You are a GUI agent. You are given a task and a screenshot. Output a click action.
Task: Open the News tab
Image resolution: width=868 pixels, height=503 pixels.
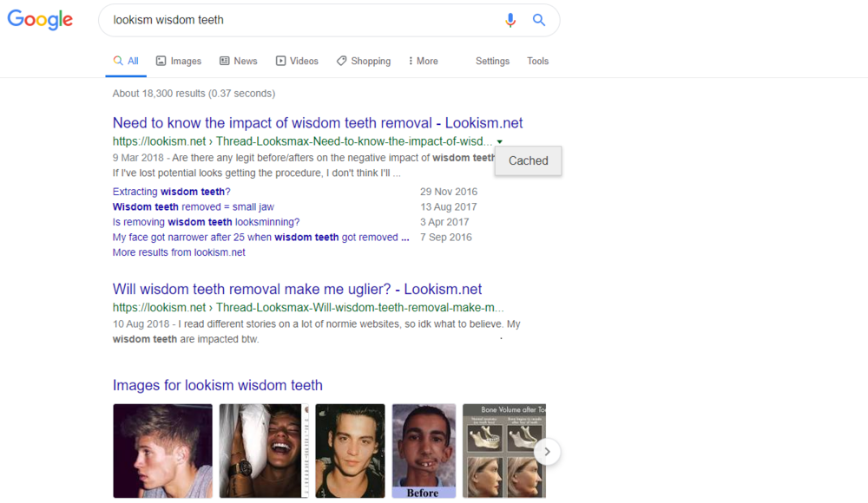pyautogui.click(x=239, y=61)
